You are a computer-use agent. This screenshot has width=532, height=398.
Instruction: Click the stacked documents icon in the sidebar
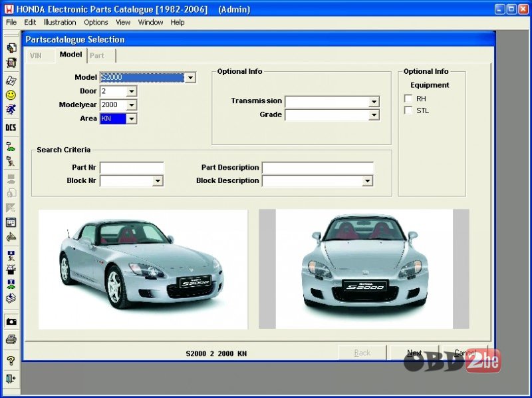11,48
